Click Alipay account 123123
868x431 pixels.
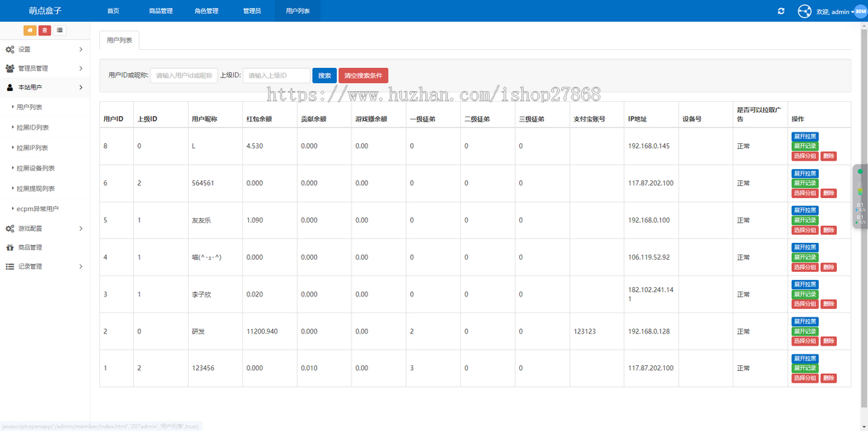coord(584,331)
